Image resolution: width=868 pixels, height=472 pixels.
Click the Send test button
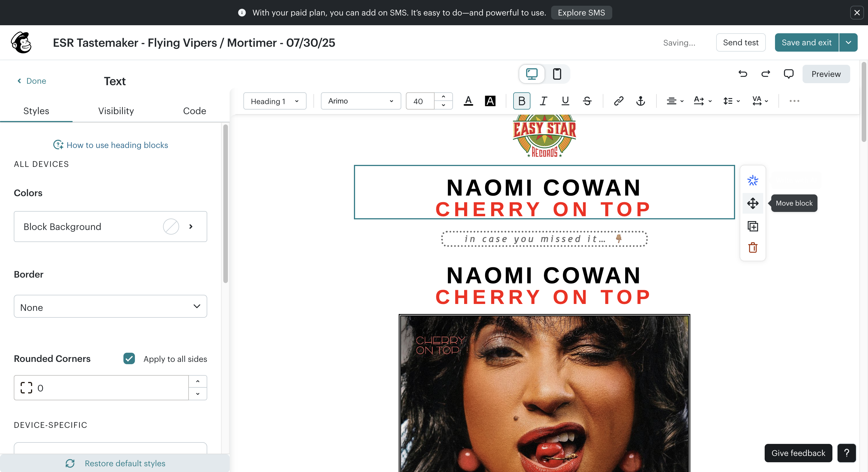point(741,42)
